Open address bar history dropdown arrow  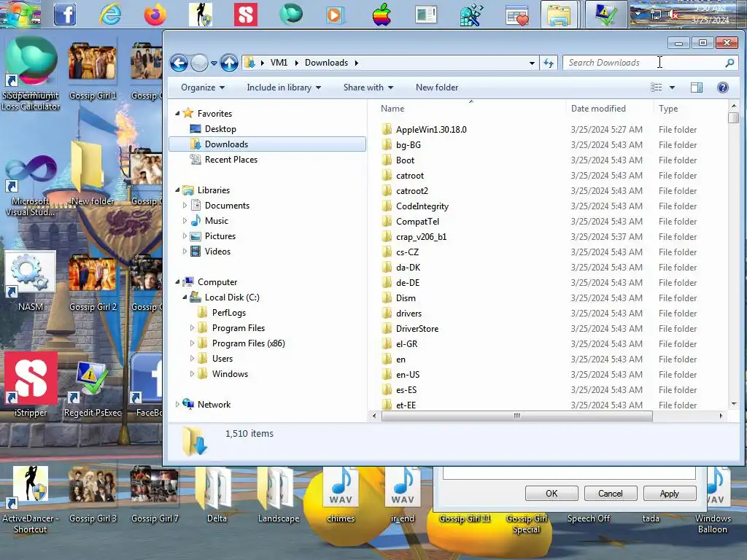(532, 63)
